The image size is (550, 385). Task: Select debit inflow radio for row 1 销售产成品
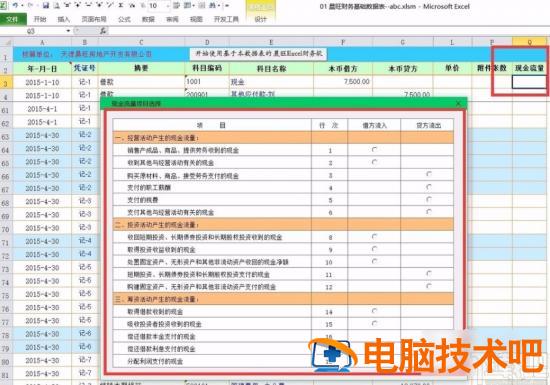[x=374, y=150]
